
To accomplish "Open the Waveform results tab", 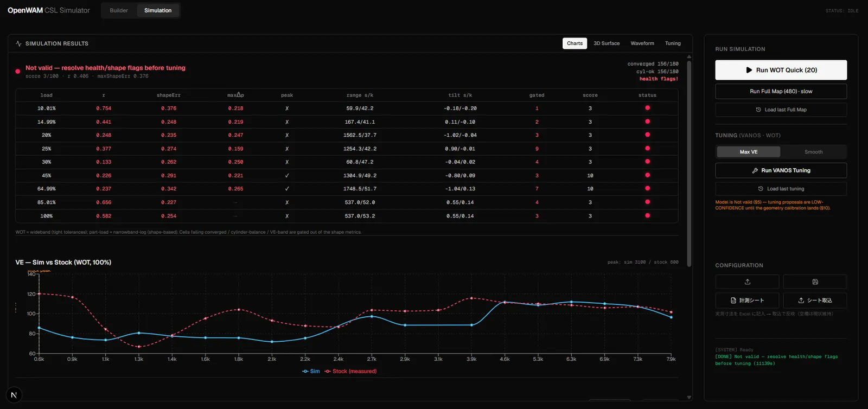I will (642, 43).
